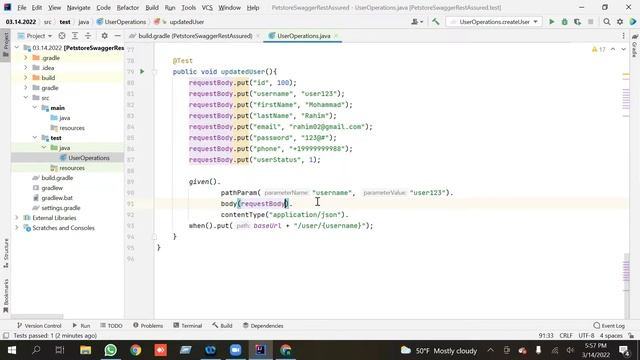
Task: Click the build project hammer icon
Action: click(x=436, y=22)
